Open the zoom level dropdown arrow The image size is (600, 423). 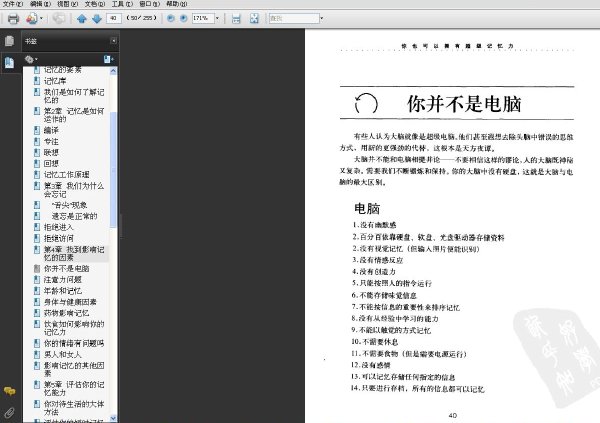(217, 18)
